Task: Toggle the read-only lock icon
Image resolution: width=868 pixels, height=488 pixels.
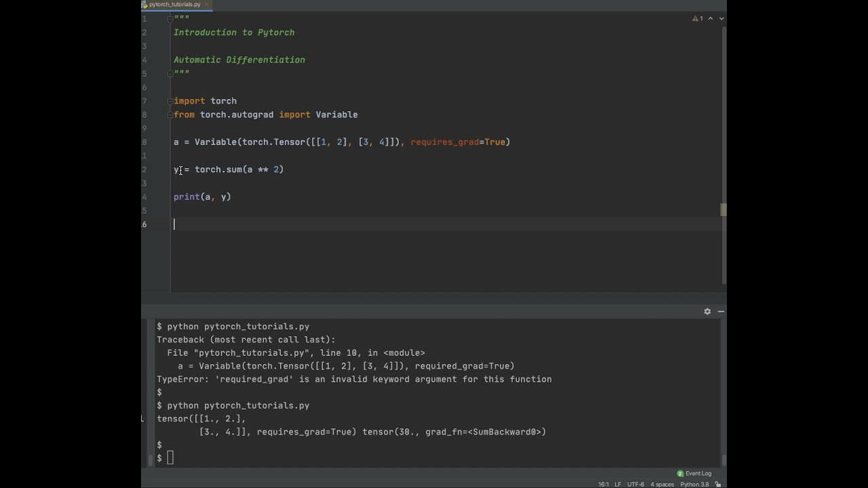Action: click(718, 484)
